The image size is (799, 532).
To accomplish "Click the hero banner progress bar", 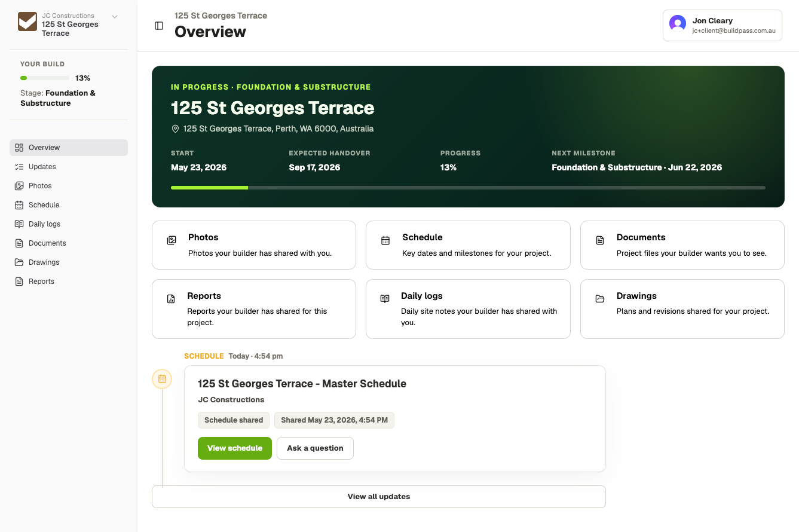I will 468,188.
